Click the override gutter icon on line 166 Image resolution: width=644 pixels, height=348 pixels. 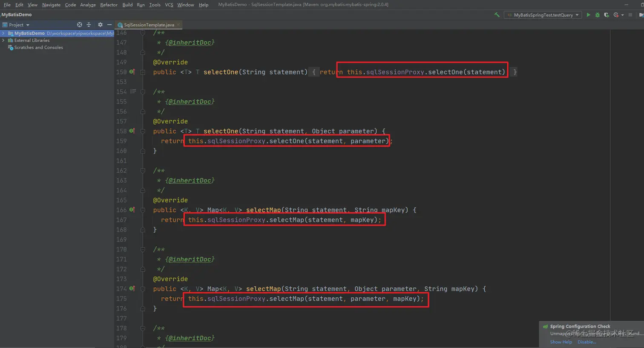(x=132, y=210)
